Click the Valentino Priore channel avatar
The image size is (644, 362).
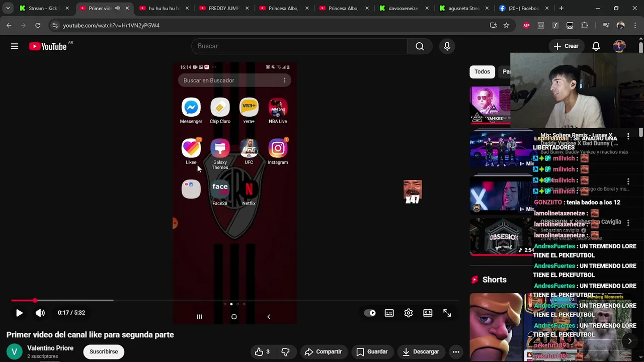point(15,351)
